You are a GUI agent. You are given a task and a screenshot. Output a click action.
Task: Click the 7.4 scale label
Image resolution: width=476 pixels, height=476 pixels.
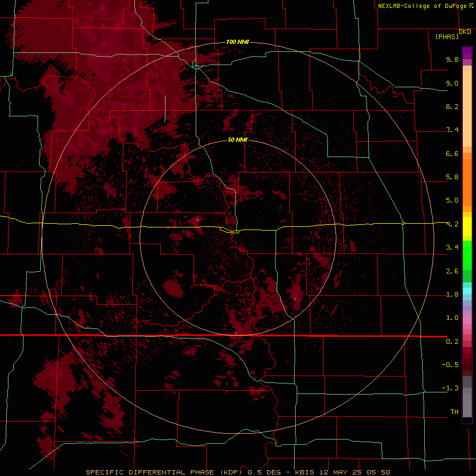point(452,130)
